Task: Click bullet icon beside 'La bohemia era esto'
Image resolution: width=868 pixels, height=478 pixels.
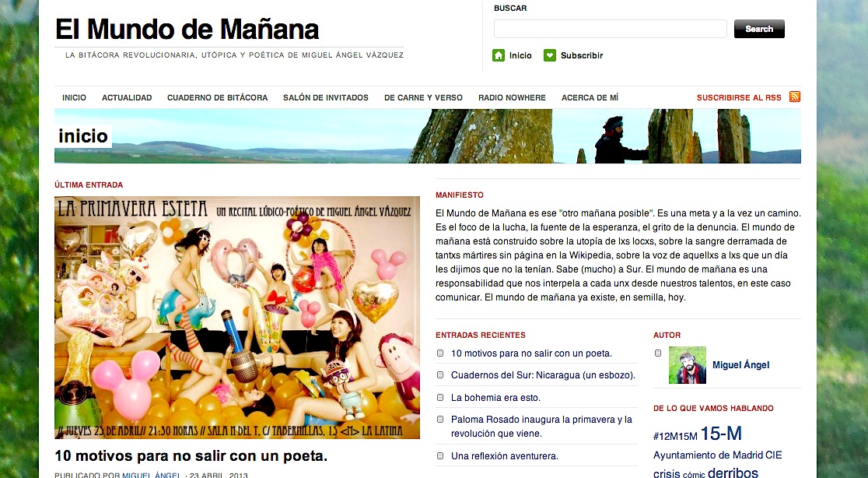Action: (x=441, y=397)
